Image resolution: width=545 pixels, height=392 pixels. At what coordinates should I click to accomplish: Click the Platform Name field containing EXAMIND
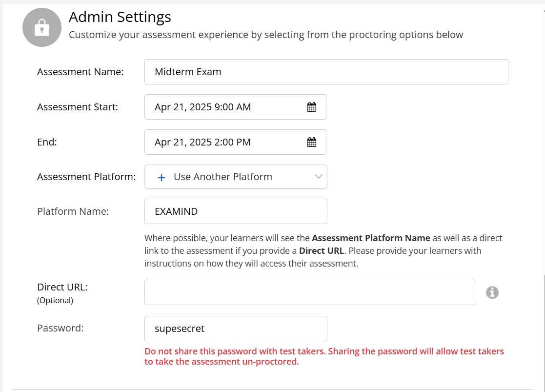(x=235, y=211)
